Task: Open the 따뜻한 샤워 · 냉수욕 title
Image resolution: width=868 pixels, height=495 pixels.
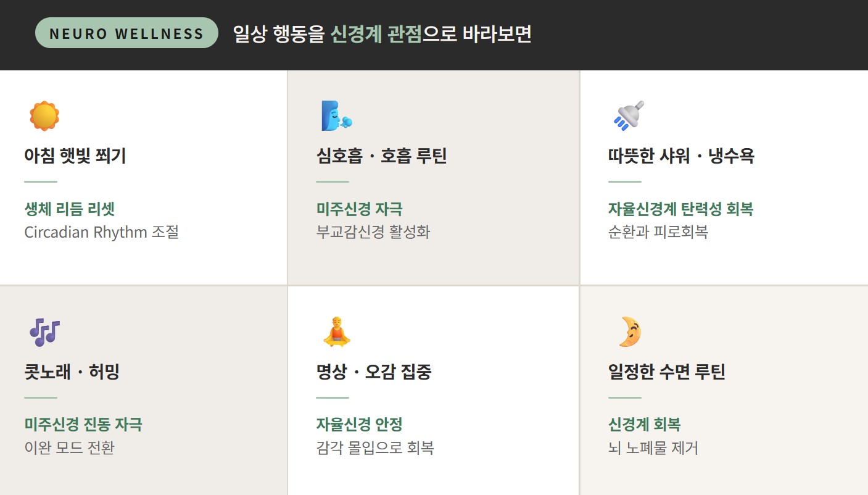Action: pyautogui.click(x=681, y=156)
